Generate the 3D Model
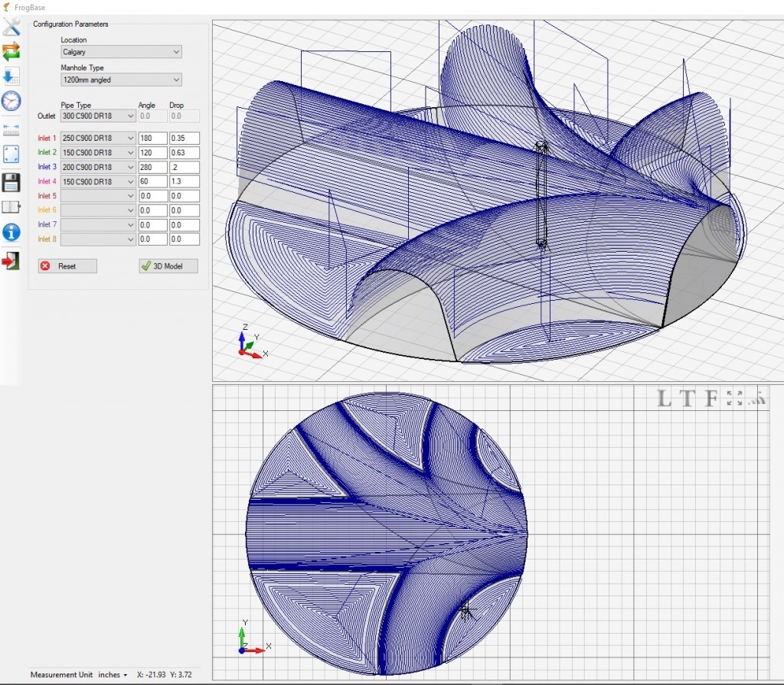Screen dimensions: 784x685 (x=167, y=266)
